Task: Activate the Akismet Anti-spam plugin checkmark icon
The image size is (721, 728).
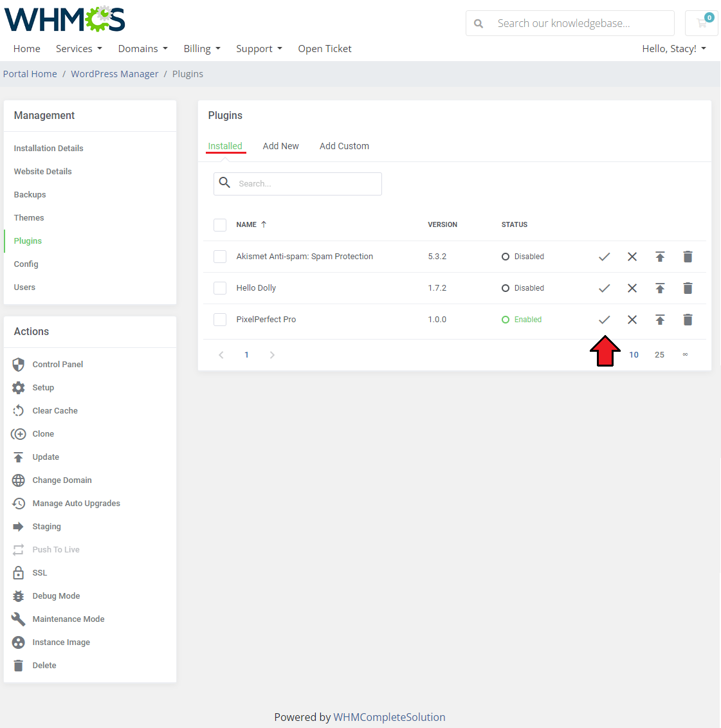Action: click(604, 257)
